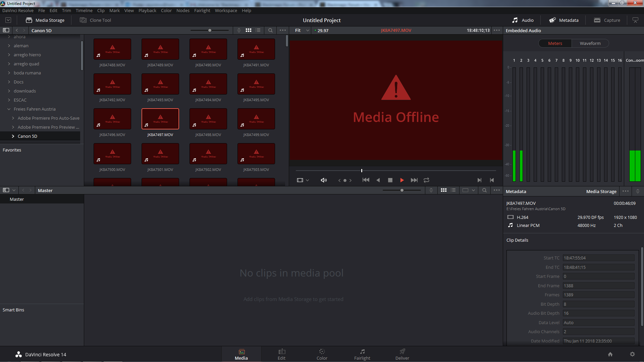Open media pool clip display dropdown
Viewport: 644px width, 362px height.
click(469, 190)
